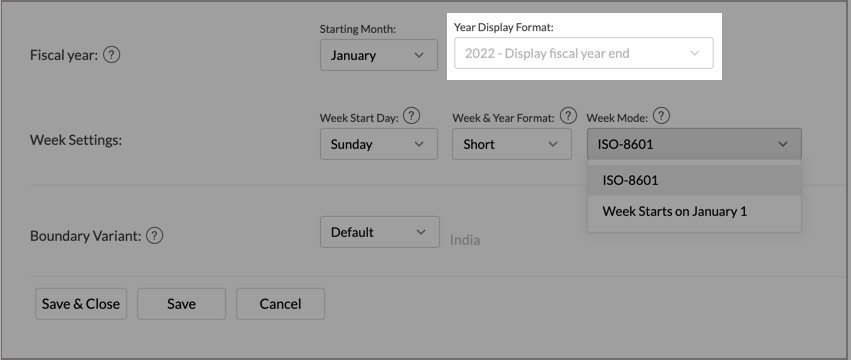Click the India boundary text
Image resolution: width=851 pixels, height=360 pixels.
coord(465,240)
